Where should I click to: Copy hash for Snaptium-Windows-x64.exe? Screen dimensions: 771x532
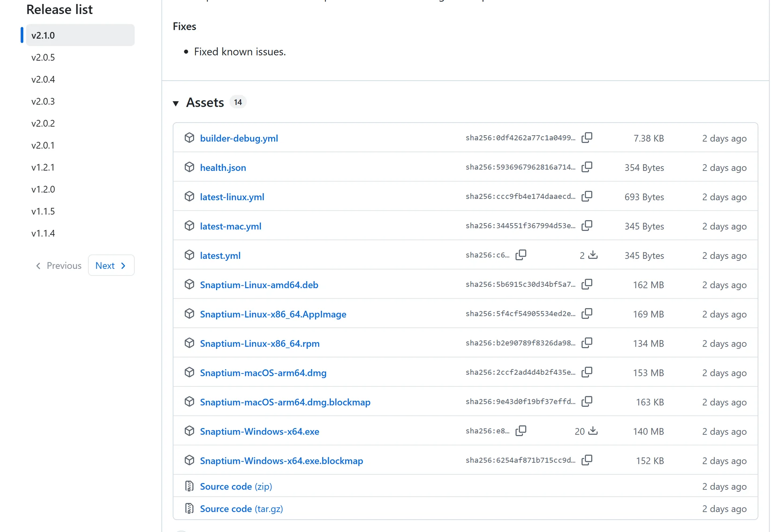pyautogui.click(x=521, y=430)
